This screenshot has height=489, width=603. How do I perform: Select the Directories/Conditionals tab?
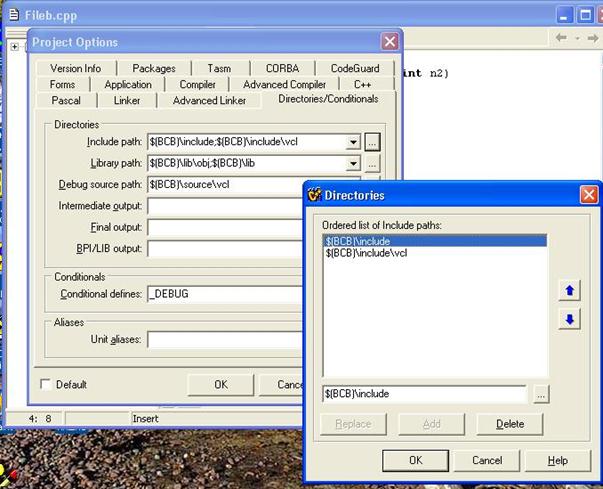pos(328,99)
